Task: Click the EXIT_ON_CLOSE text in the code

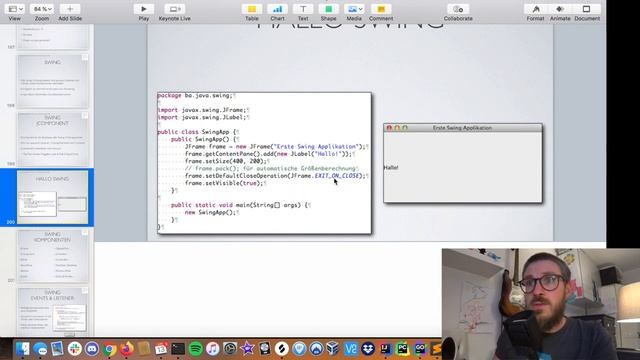Action: (337, 176)
